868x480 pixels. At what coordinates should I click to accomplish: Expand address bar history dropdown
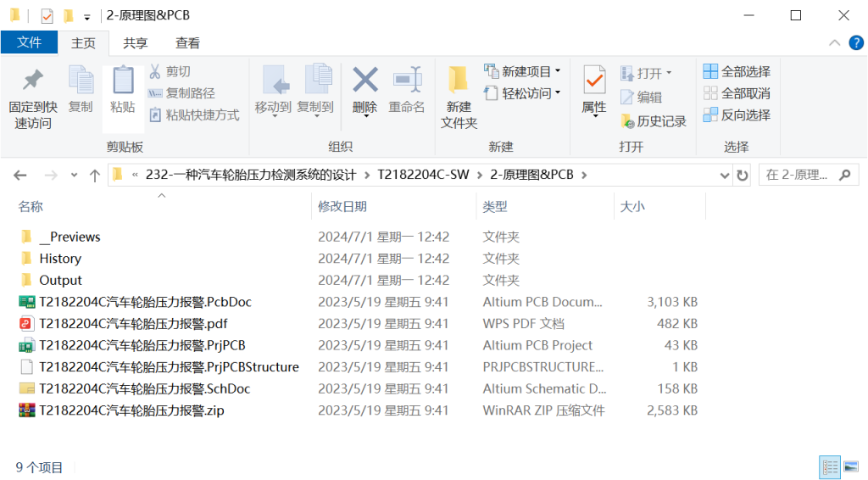(724, 176)
